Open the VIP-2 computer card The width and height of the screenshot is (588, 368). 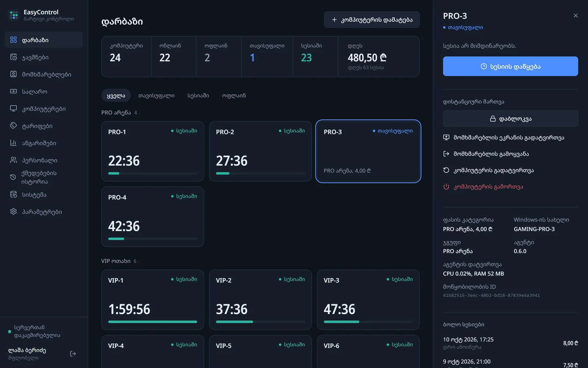[260, 300]
